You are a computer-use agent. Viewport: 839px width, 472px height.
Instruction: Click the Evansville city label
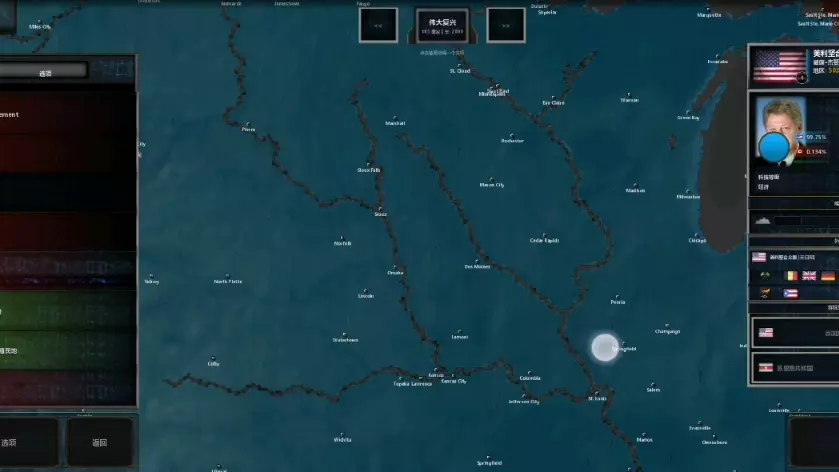click(x=700, y=428)
